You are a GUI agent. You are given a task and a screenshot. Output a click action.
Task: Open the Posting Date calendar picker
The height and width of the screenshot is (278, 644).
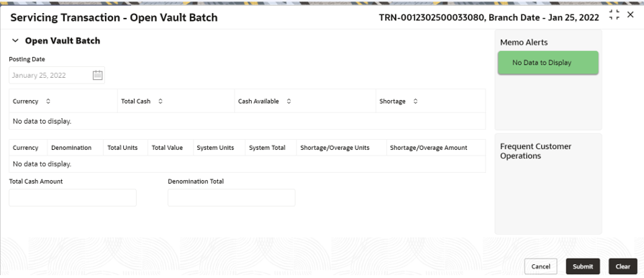[97, 75]
